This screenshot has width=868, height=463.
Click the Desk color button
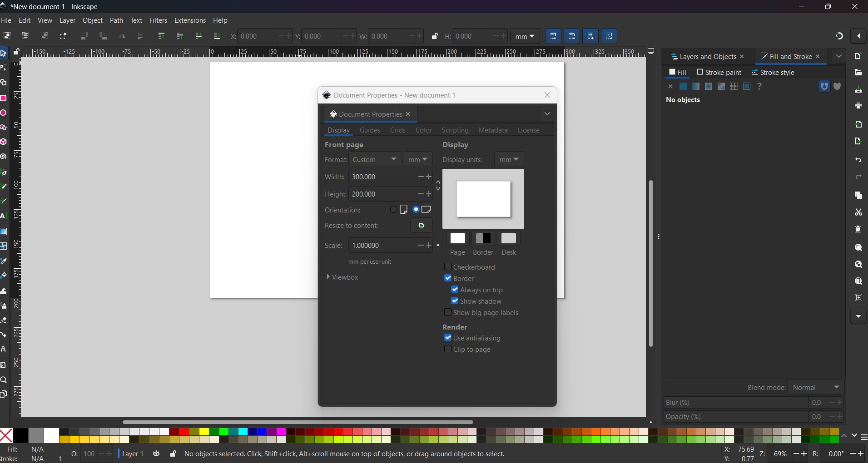[x=509, y=238]
